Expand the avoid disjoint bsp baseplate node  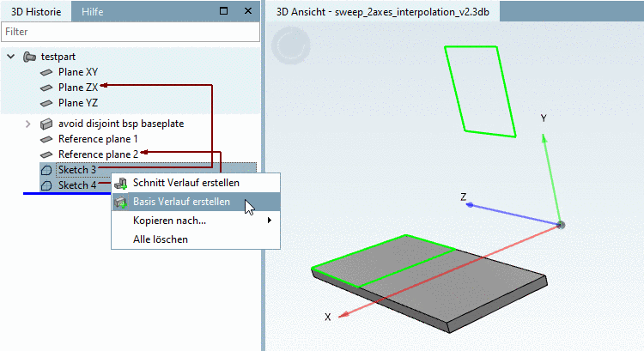(27, 124)
